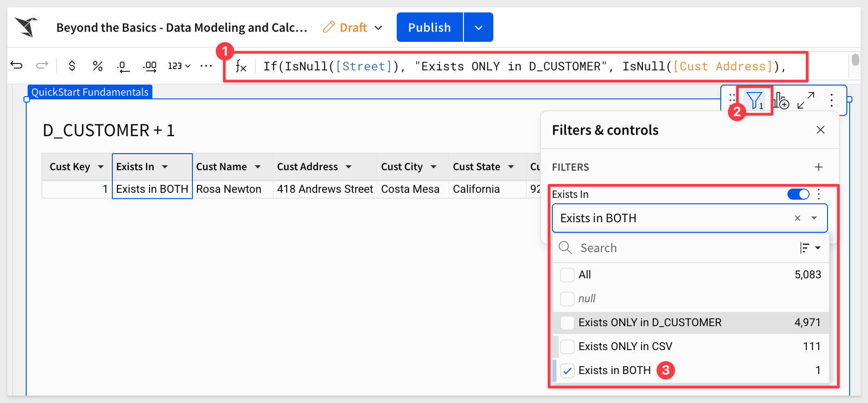Open the Cust State column menu
The height and width of the screenshot is (403, 868).
click(x=511, y=167)
